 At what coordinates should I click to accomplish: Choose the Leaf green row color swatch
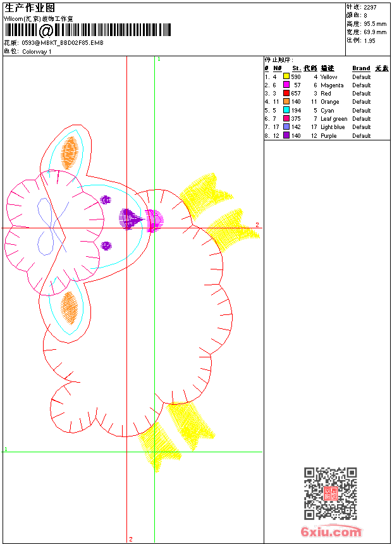tap(286, 118)
